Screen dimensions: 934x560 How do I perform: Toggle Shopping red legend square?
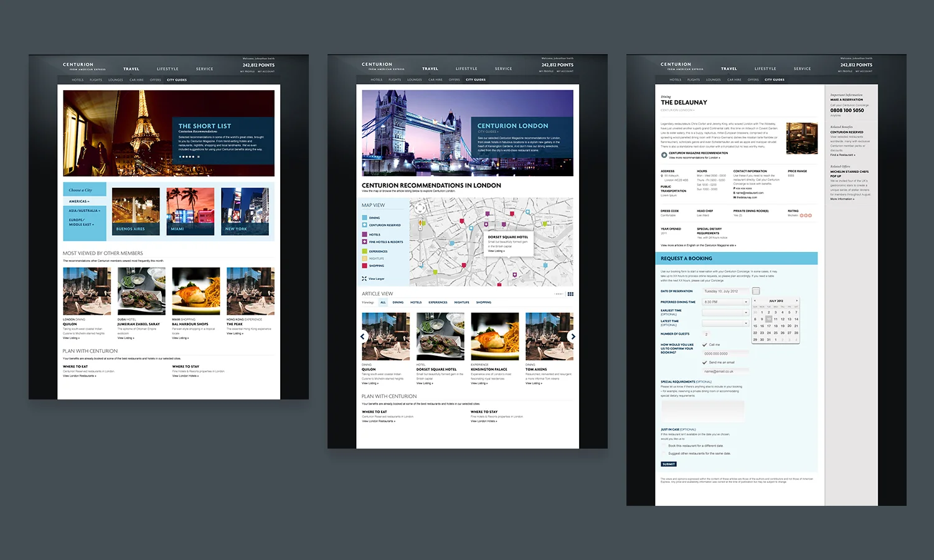coord(364,266)
